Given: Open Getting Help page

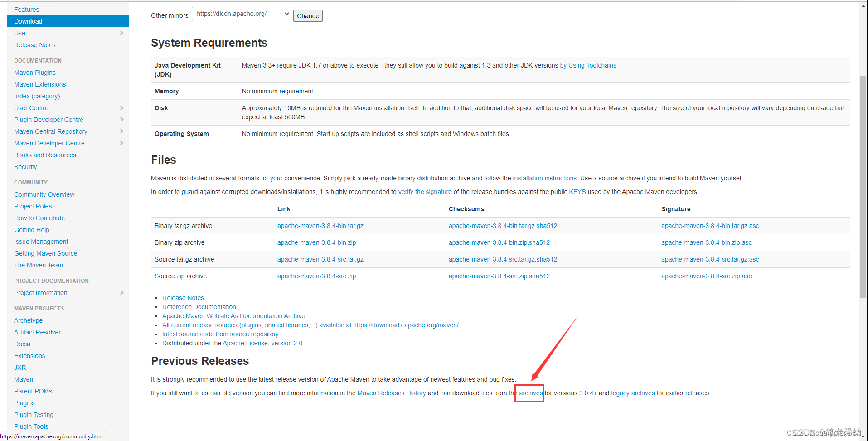Looking at the screenshot, I should point(32,230).
